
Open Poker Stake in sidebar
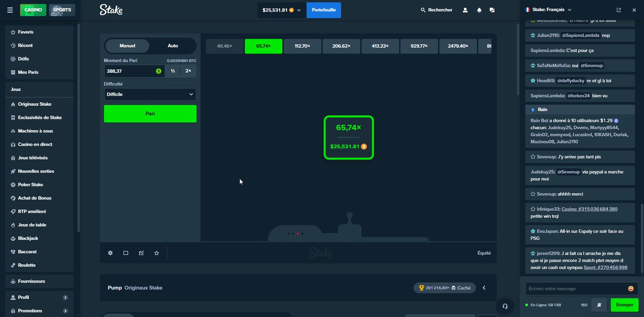(x=39, y=185)
